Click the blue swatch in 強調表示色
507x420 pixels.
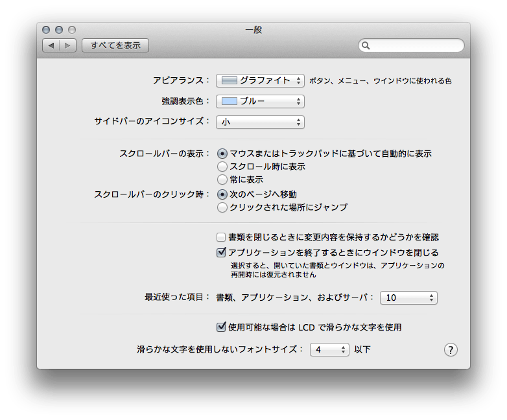tap(230, 101)
